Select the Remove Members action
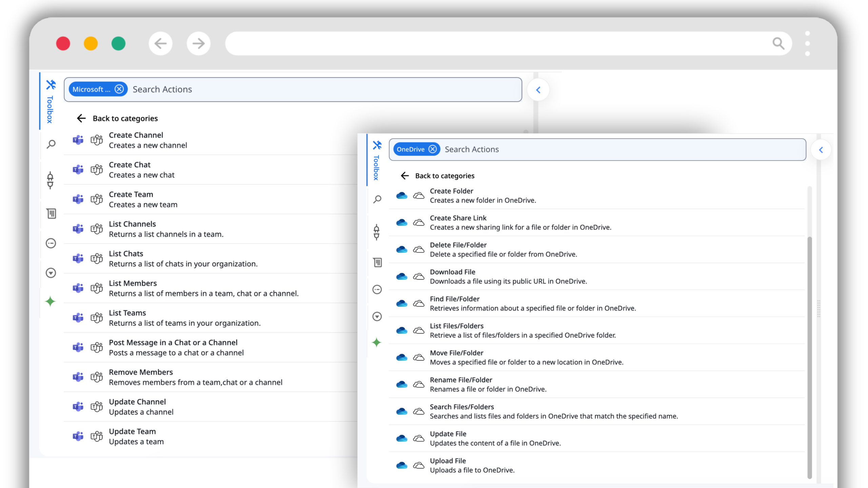Screen dimensions: 868x488 210,377
